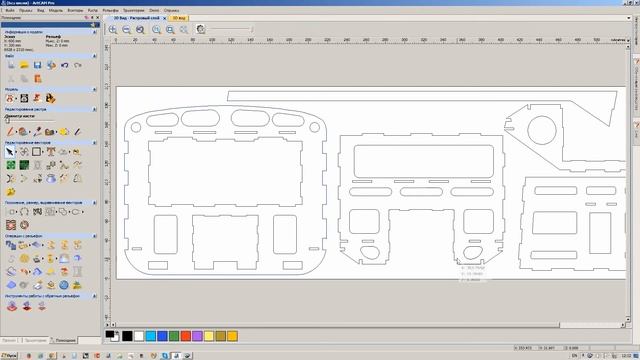
Task: Click the zoom 1:1 magnifier icon
Action: [156, 29]
